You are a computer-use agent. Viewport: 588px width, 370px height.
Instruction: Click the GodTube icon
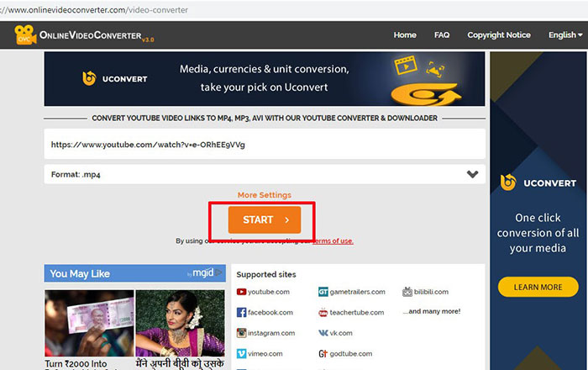point(323,354)
